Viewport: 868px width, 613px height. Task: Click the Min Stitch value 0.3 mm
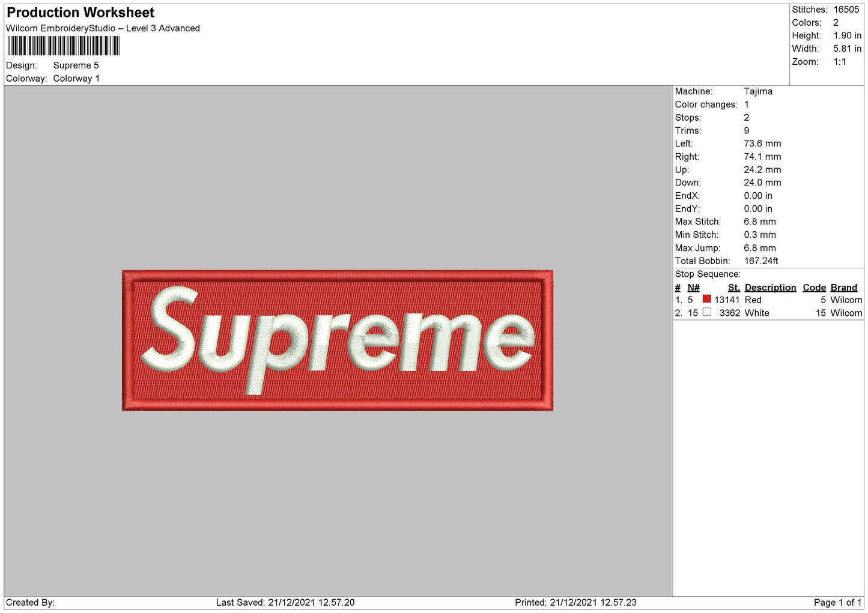pyautogui.click(x=760, y=235)
